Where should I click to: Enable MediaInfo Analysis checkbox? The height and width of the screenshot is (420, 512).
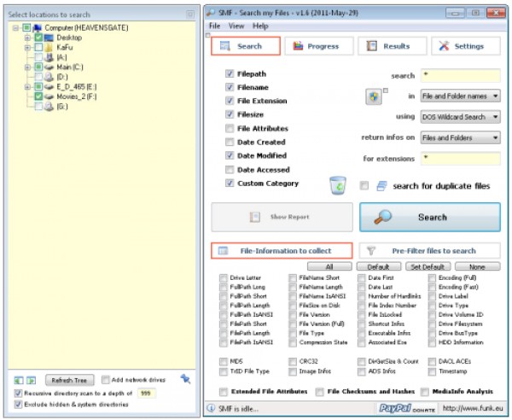pyautogui.click(x=424, y=391)
